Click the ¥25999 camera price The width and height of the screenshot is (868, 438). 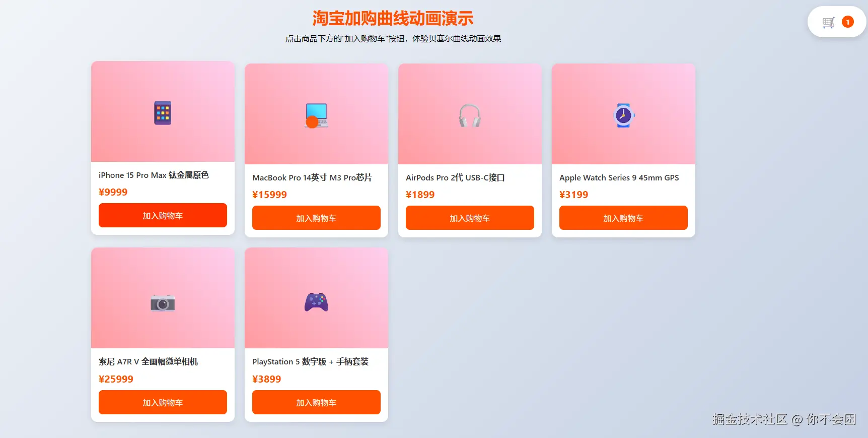click(x=116, y=379)
